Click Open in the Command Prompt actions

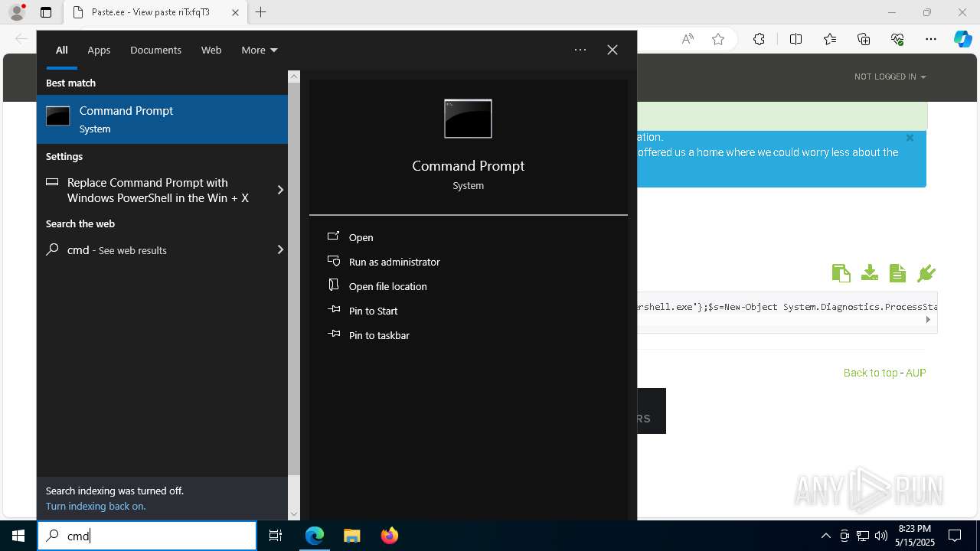(x=361, y=237)
